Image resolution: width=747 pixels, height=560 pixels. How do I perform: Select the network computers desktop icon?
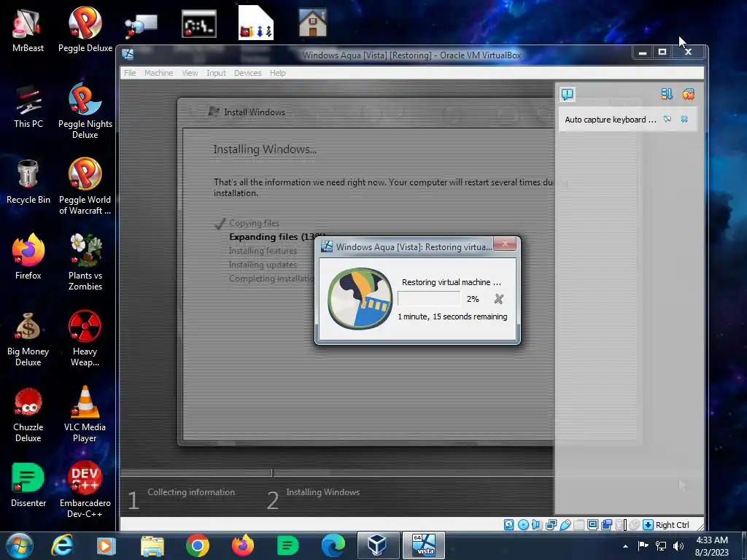(141, 26)
